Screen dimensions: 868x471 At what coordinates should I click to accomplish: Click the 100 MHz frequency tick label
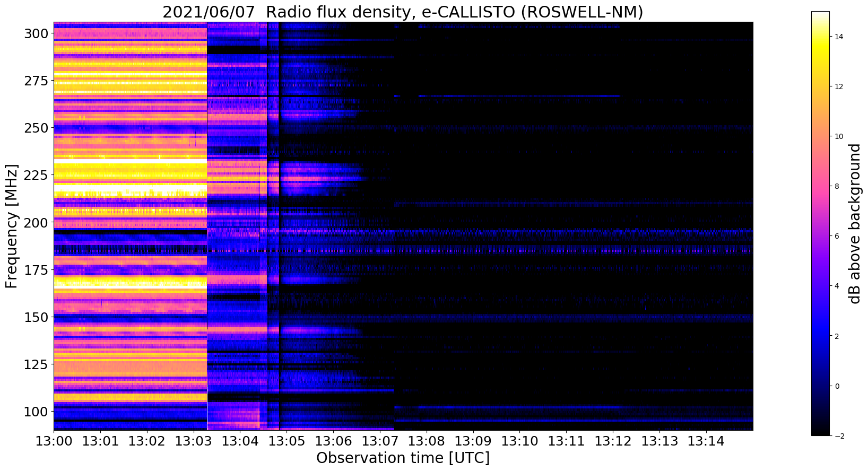(36, 411)
